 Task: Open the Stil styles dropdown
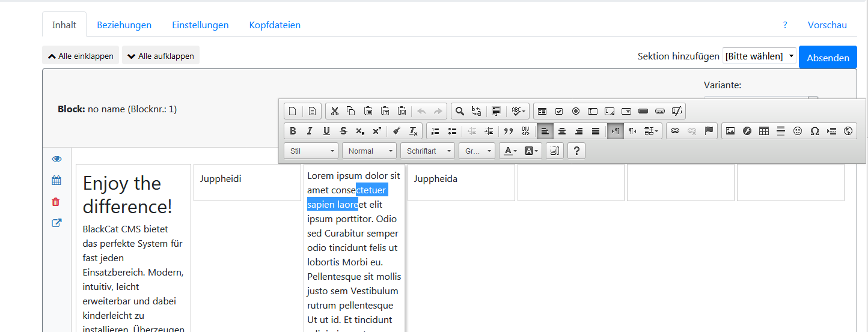coord(311,151)
